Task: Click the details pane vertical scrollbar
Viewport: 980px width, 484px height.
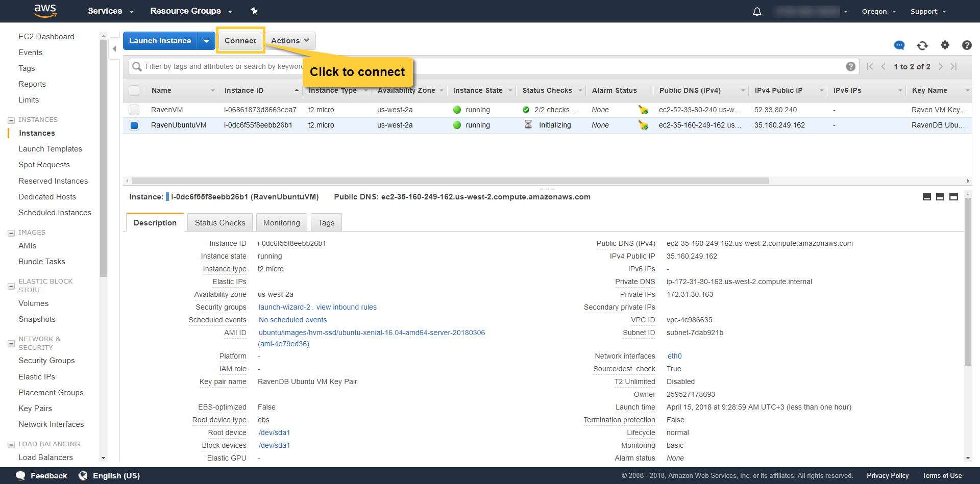Action: click(968, 282)
